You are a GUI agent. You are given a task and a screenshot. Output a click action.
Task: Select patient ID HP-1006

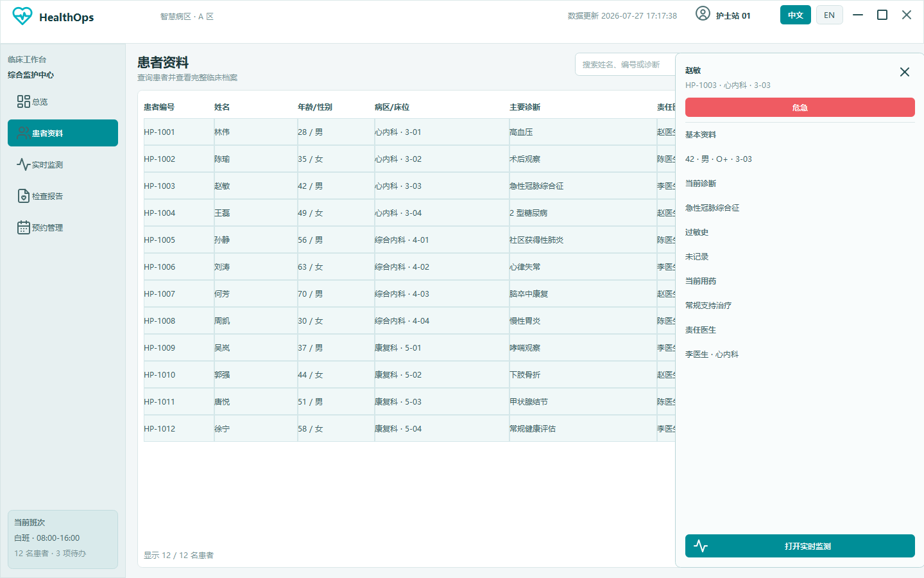pyautogui.click(x=159, y=267)
